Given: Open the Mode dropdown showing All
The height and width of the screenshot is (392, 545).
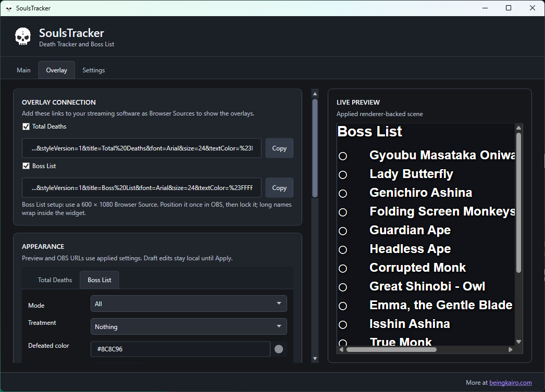Looking at the screenshot, I should (189, 304).
